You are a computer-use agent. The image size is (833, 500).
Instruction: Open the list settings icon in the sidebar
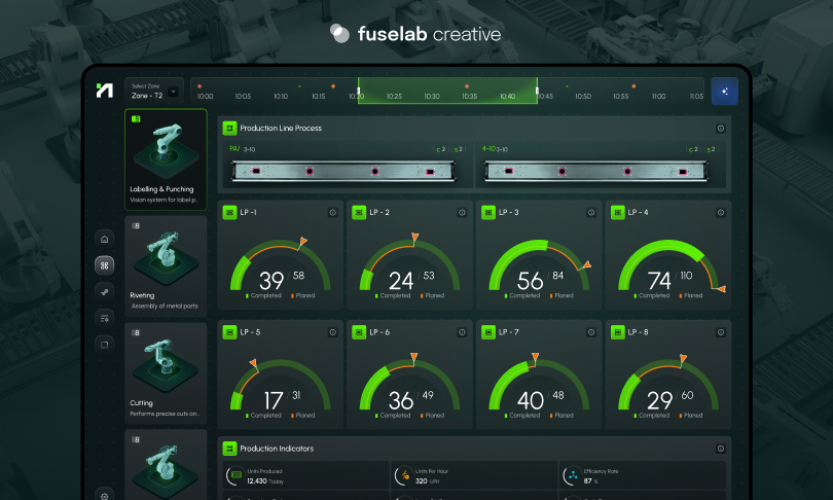point(104,318)
